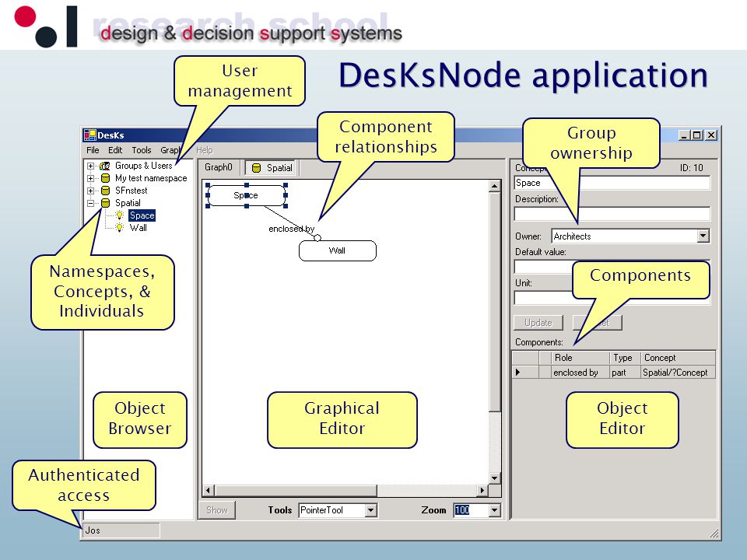
Task: Click the SFnstest database icon
Action: pyautogui.click(x=106, y=191)
